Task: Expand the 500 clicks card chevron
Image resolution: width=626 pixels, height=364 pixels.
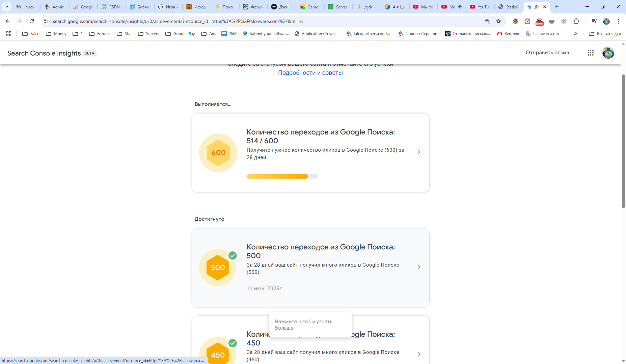Action: [x=419, y=267]
